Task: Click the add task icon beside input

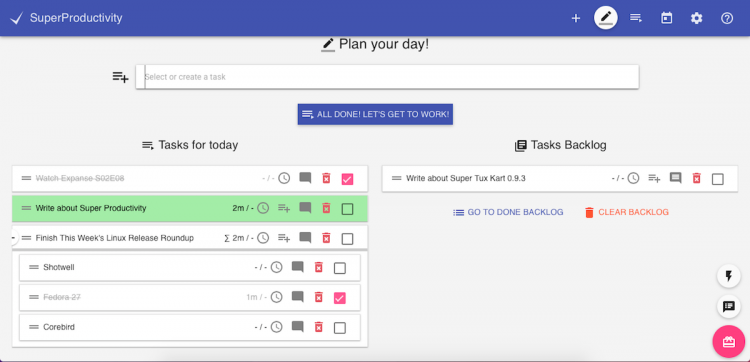Action: pyautogui.click(x=121, y=77)
